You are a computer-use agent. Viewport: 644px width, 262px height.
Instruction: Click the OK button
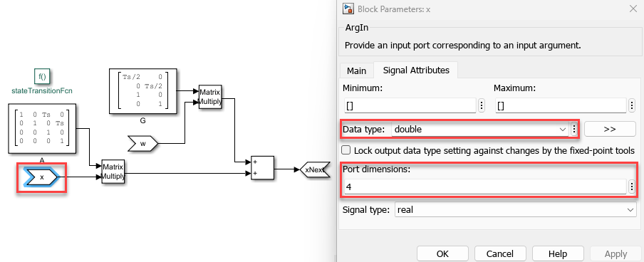(442, 253)
